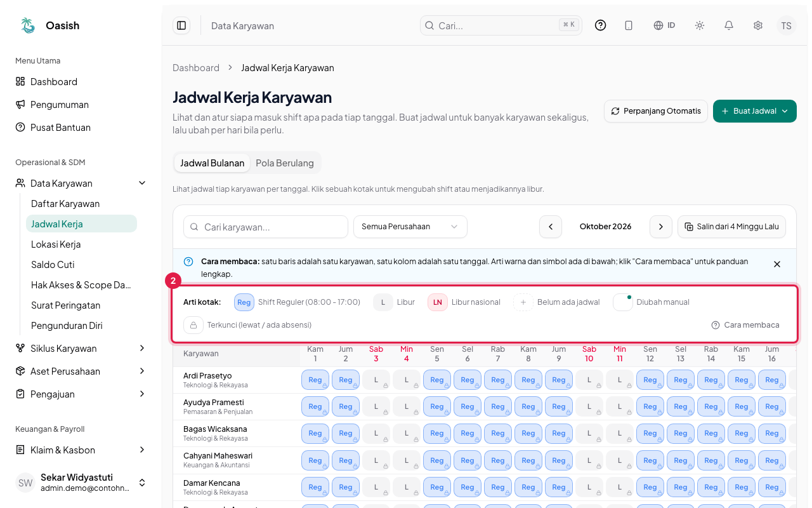Open notifications bell icon
This screenshot has height=508, width=812.
click(x=729, y=25)
